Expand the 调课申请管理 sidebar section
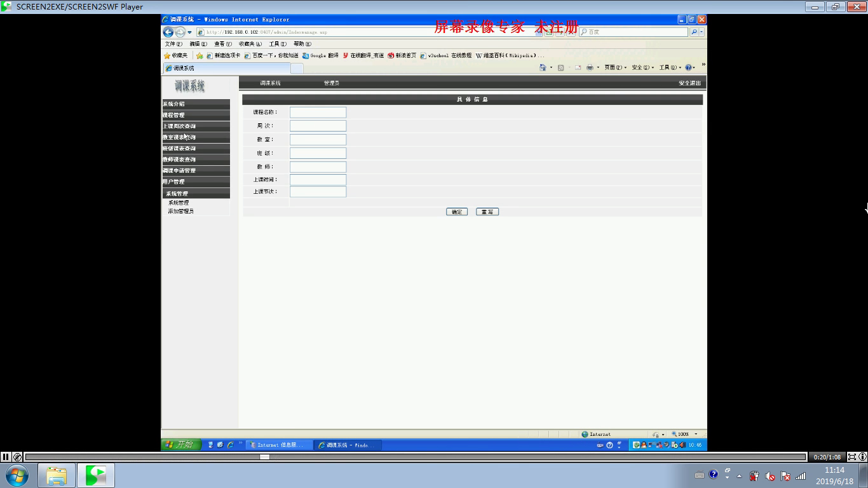The width and height of the screenshot is (868, 488). 196,170
